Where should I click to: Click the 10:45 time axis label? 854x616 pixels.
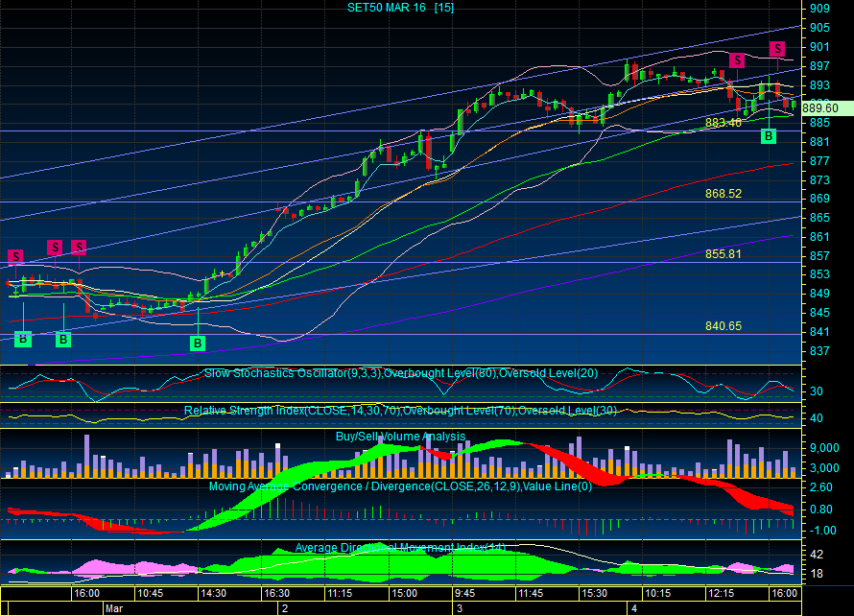151,593
